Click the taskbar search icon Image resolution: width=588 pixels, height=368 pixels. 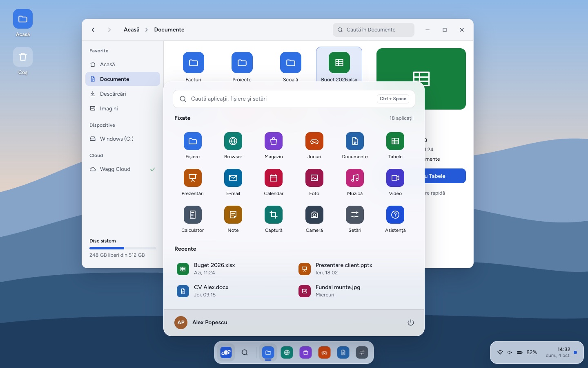click(x=245, y=352)
